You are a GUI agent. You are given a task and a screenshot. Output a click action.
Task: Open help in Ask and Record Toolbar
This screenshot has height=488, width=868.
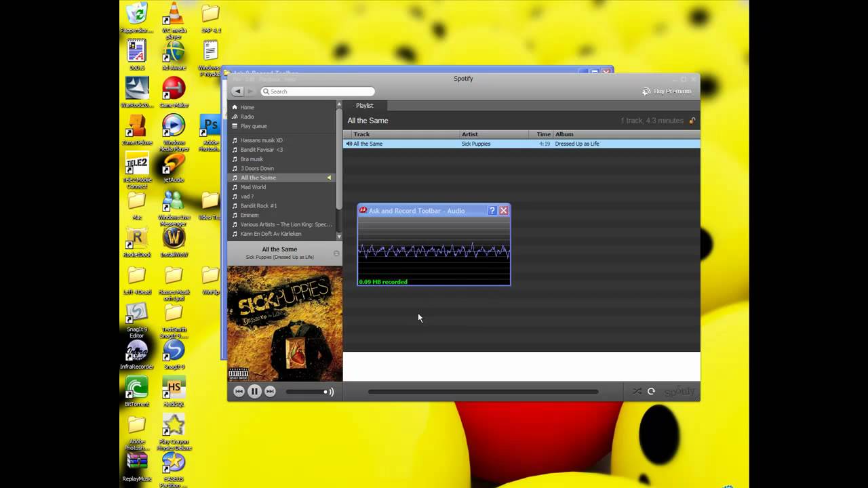[493, 211]
